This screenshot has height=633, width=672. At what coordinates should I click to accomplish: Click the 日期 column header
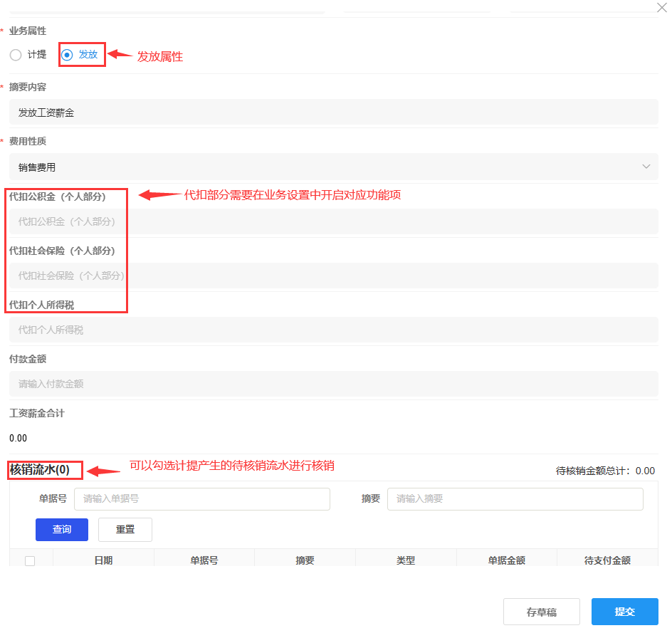(103, 560)
